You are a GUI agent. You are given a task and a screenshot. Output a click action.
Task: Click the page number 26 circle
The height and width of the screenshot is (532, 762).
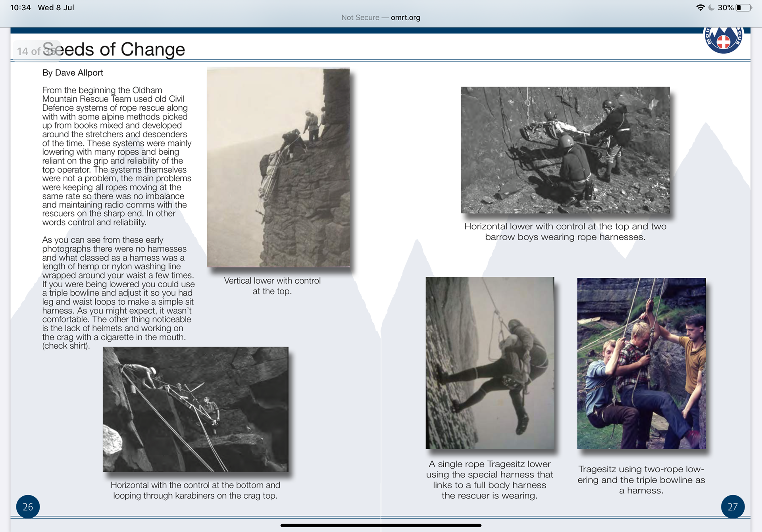tap(28, 507)
